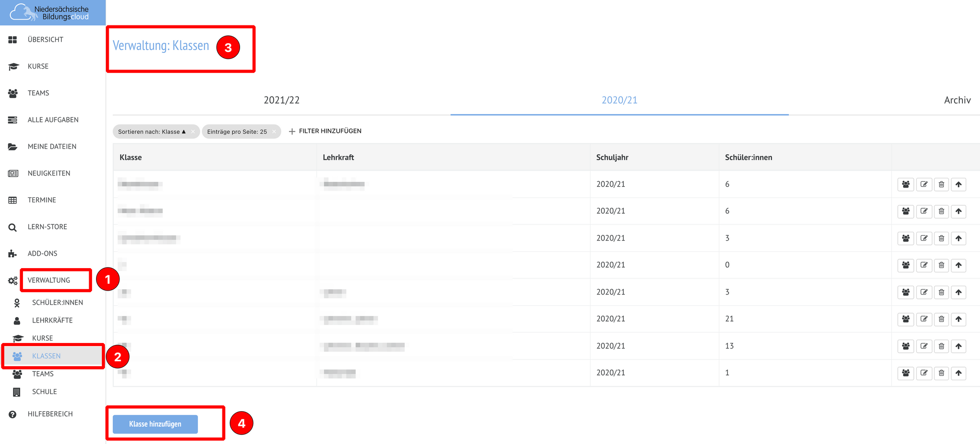Open Hilfebereich from the sidebar
The width and height of the screenshot is (980, 444).
point(50,414)
